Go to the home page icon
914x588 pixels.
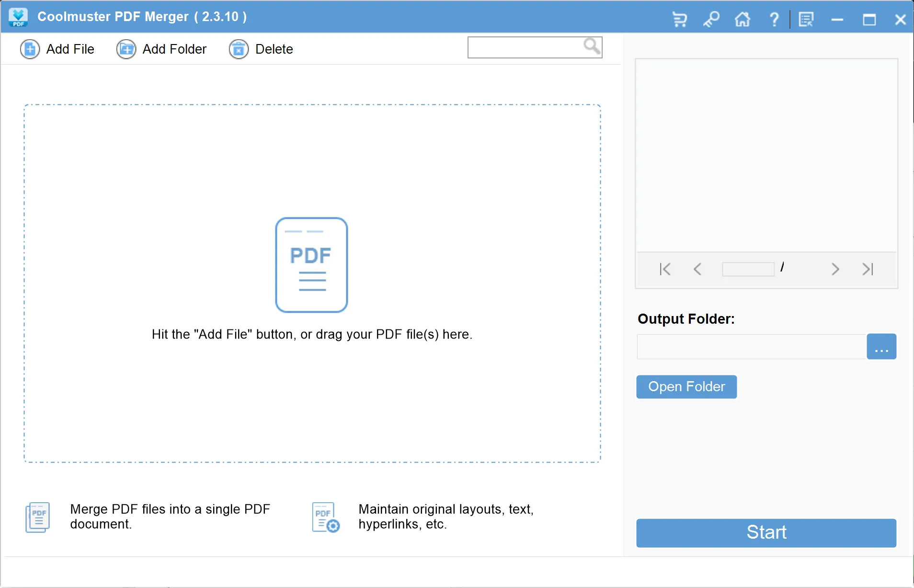(x=743, y=19)
